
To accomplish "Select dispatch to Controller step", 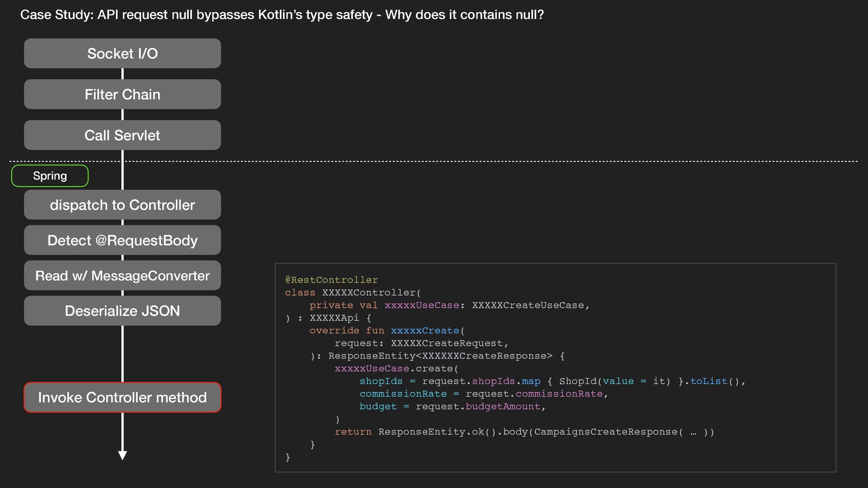I will [122, 205].
